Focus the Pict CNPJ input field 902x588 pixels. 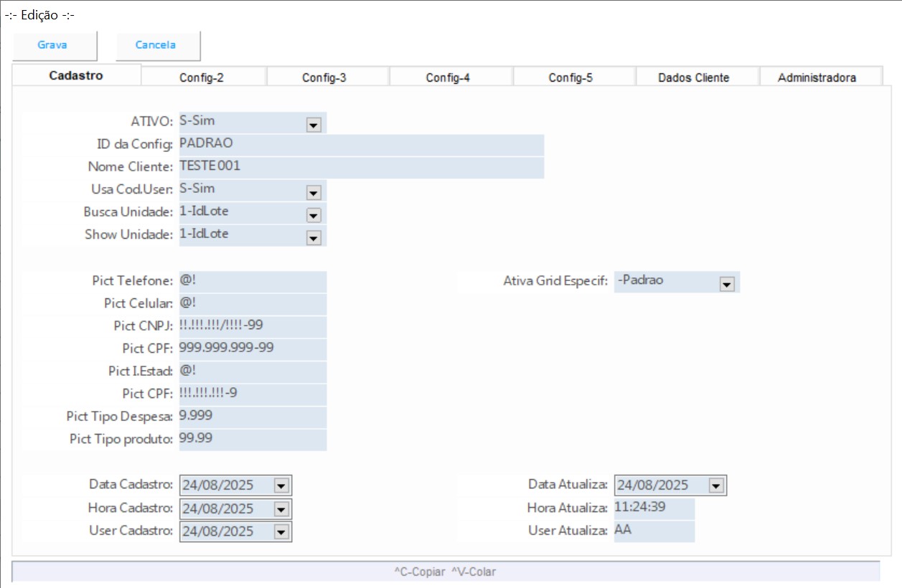click(253, 326)
